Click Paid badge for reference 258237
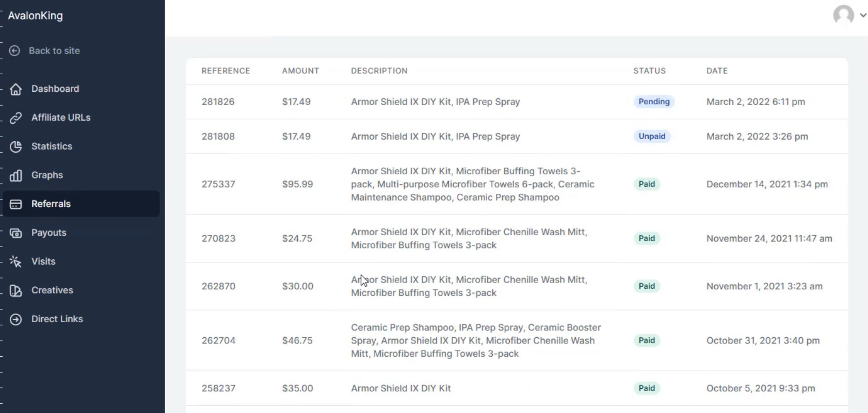The image size is (868, 413). click(647, 388)
